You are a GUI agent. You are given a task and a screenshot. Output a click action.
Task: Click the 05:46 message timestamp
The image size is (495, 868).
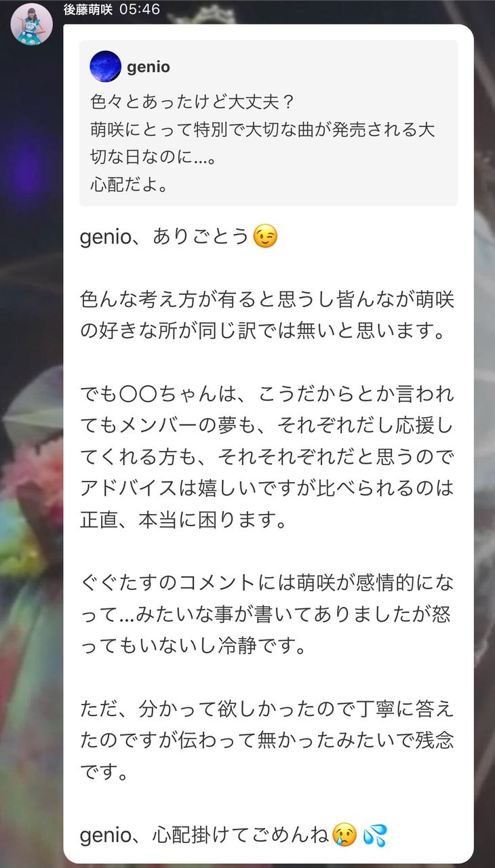pyautogui.click(x=139, y=9)
